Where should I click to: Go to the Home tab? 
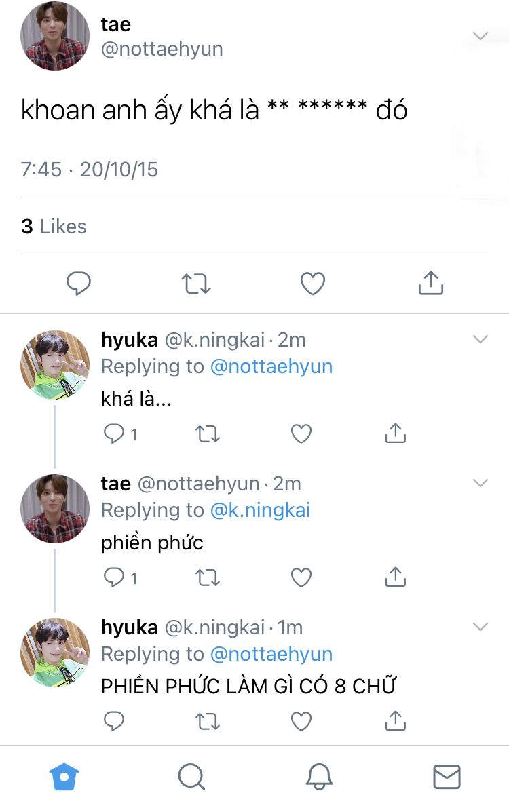pyautogui.click(x=64, y=777)
